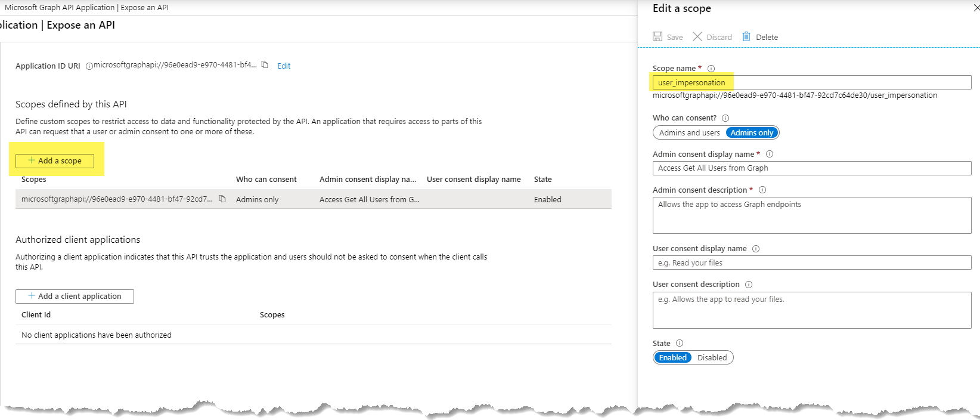980x420 pixels.
Task: Click Add a scope button
Action: (x=55, y=160)
